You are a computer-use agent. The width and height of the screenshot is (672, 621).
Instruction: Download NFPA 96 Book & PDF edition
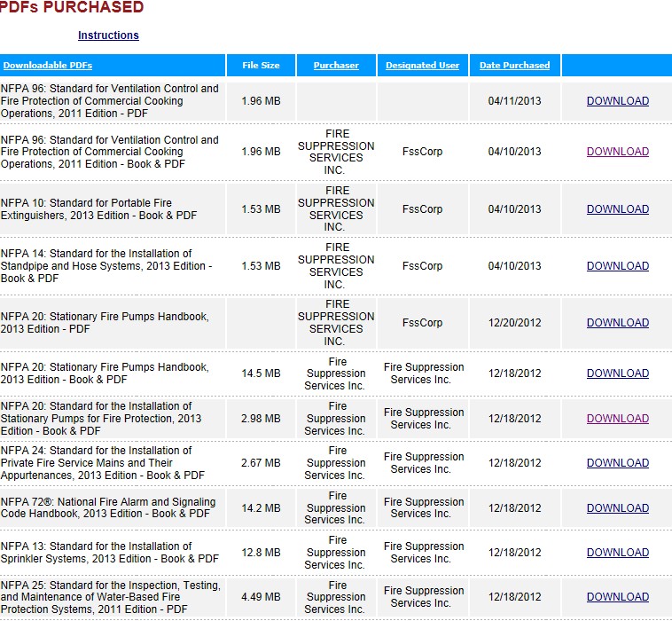tap(618, 152)
